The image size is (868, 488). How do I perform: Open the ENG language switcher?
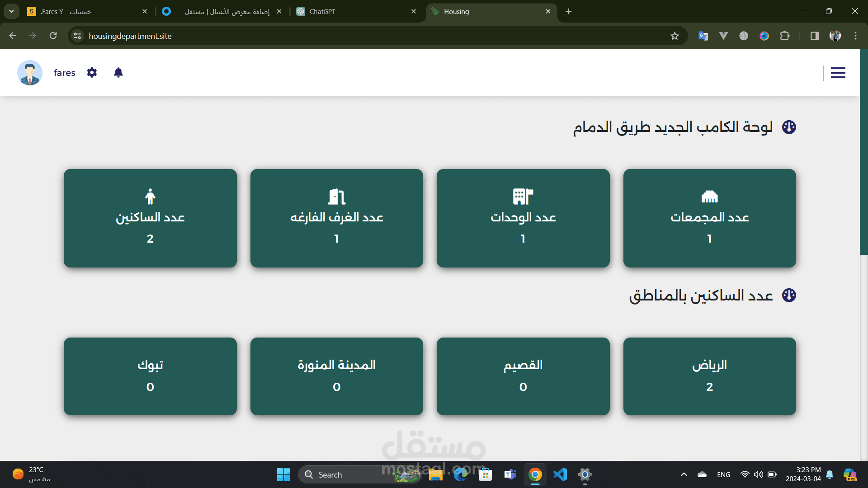pos(723,474)
